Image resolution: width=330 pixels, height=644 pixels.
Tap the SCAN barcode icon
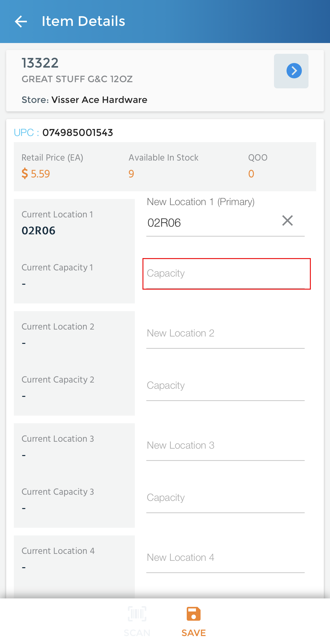pyautogui.click(x=137, y=614)
